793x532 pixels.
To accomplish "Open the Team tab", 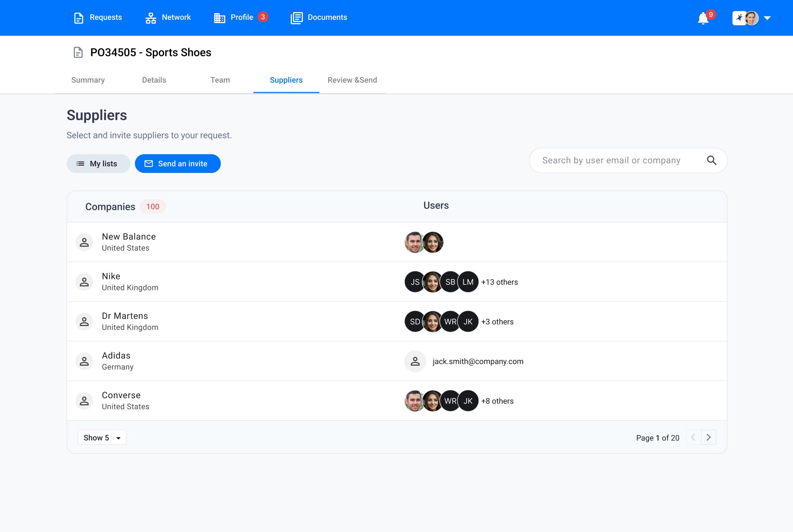I will [x=220, y=80].
